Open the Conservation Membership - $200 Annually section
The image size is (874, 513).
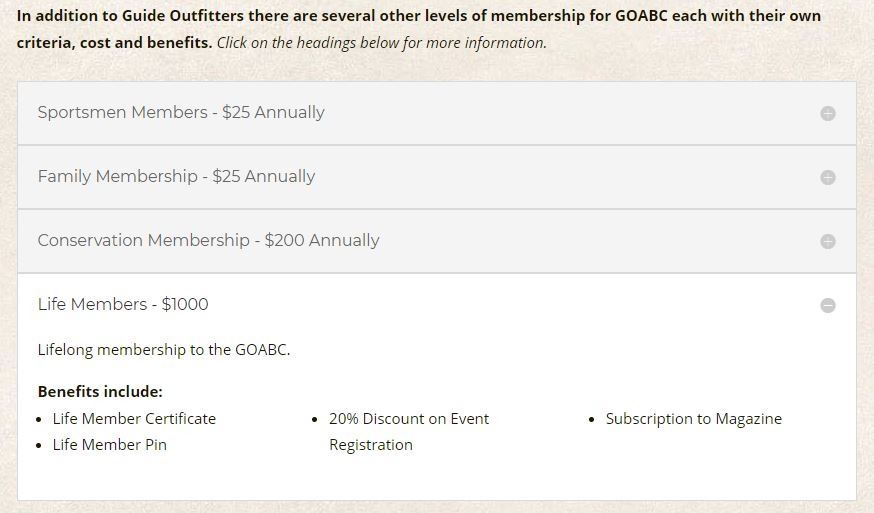(x=208, y=241)
